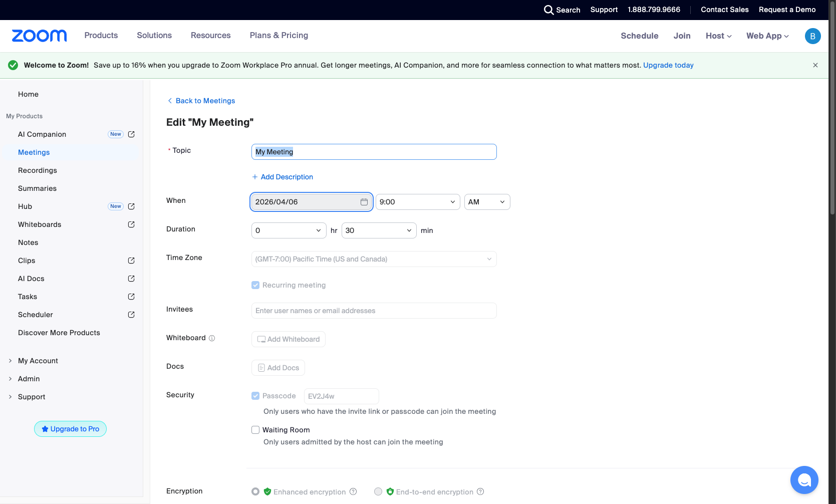This screenshot has height=504, width=836.
Task: Click the Passcode text field
Action: click(x=342, y=396)
